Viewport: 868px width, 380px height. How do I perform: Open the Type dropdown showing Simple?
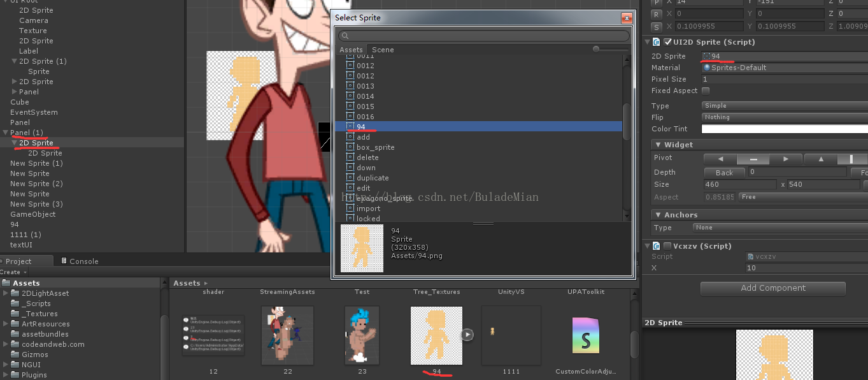(x=785, y=106)
